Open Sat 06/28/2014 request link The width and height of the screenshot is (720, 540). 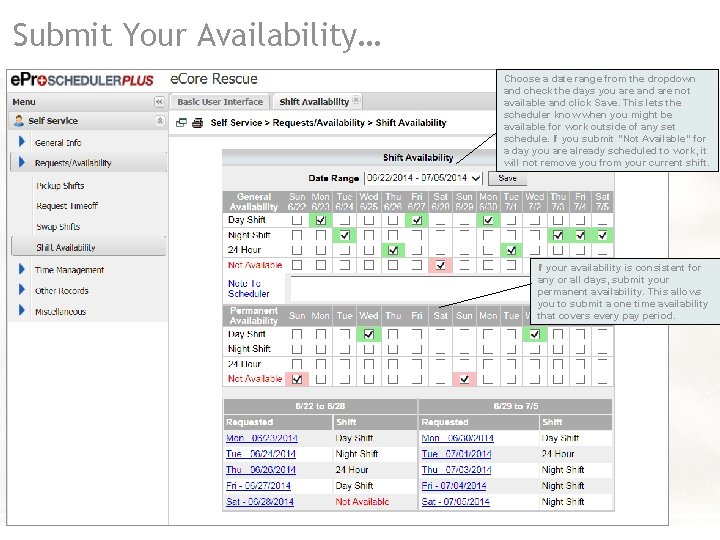coord(260,502)
